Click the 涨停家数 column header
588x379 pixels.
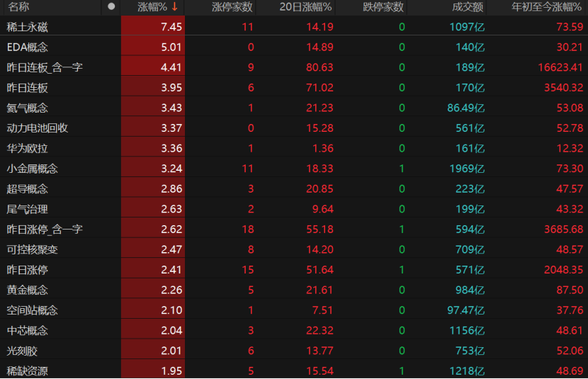click(232, 7)
